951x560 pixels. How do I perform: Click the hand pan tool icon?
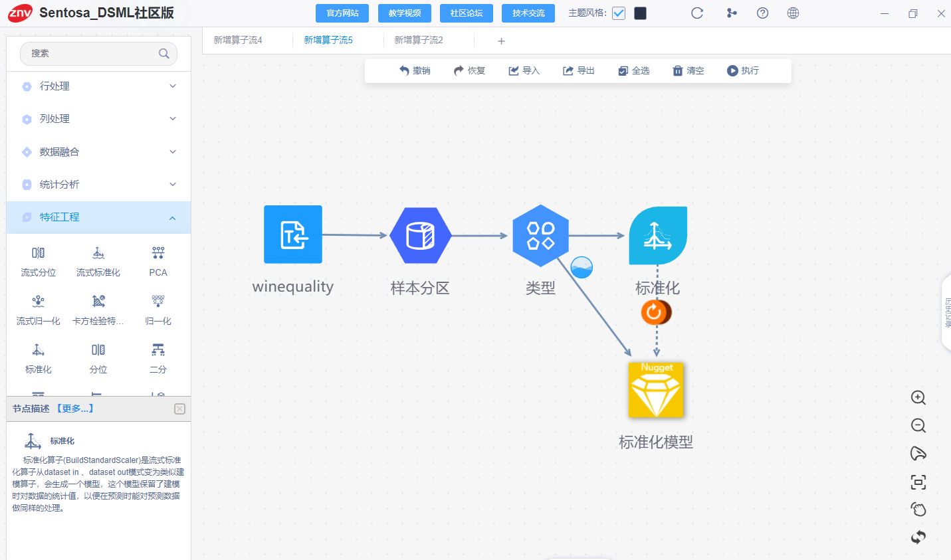[918, 510]
